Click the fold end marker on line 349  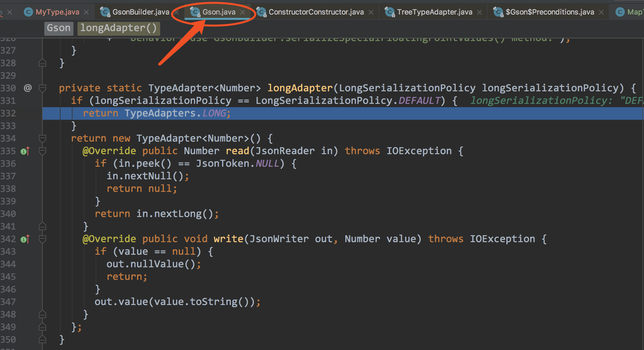(x=42, y=327)
